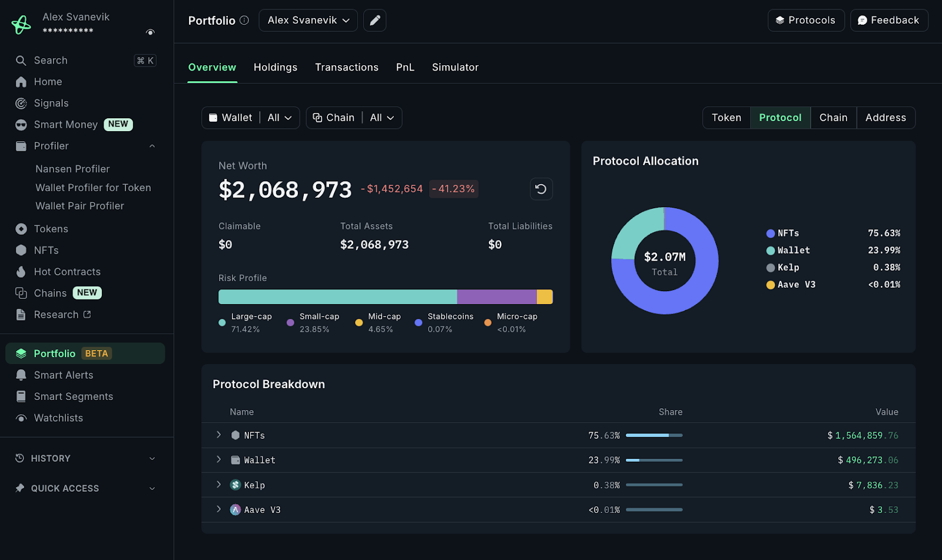Switch the allocation view to Token
Image resolution: width=942 pixels, height=560 pixels.
pyautogui.click(x=726, y=118)
